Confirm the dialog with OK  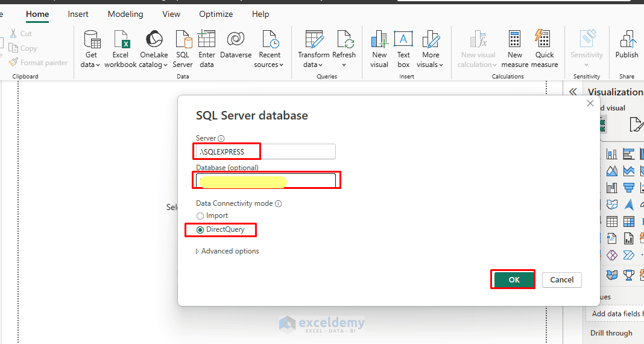coord(514,280)
